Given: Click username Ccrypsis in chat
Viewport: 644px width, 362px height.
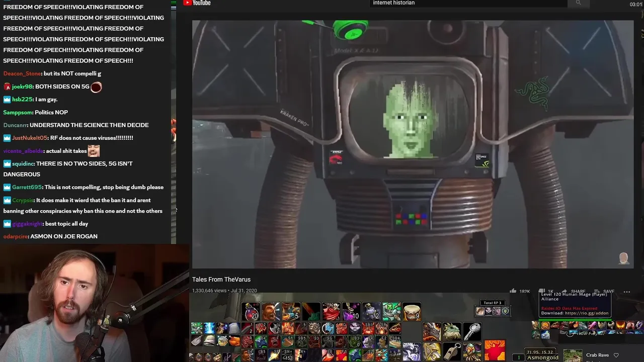Looking at the screenshot, I should pos(23,200).
